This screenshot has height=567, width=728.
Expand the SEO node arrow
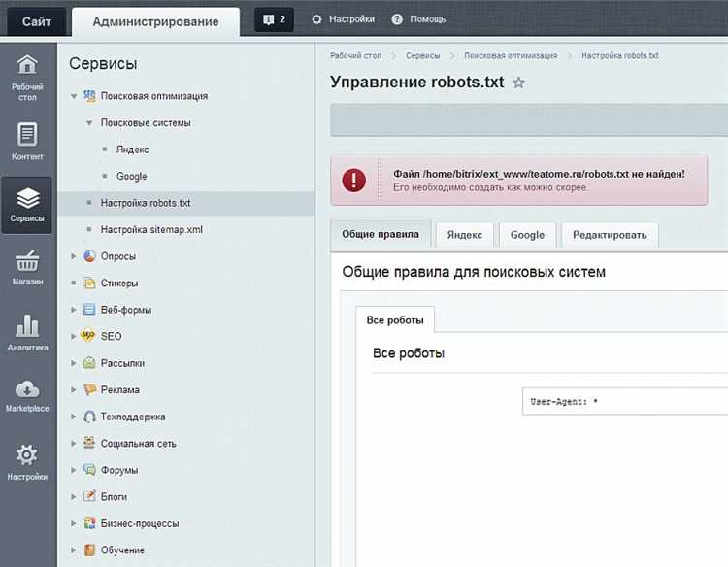[74, 336]
